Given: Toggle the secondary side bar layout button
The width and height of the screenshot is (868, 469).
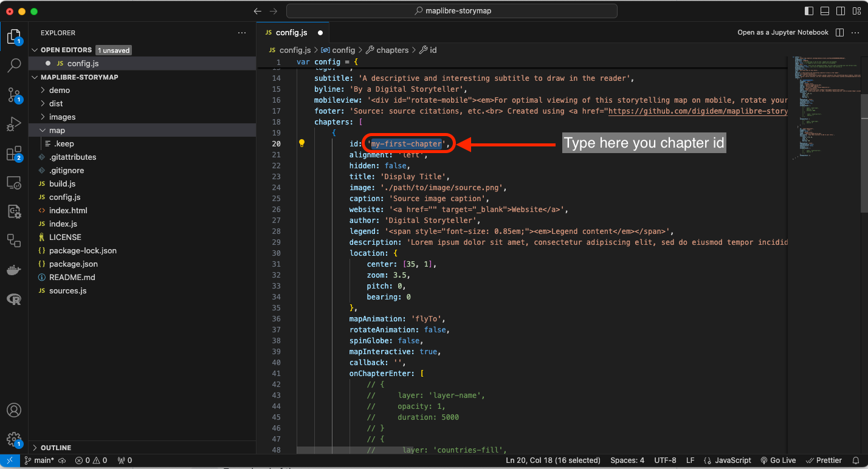Looking at the screenshot, I should [x=841, y=11].
